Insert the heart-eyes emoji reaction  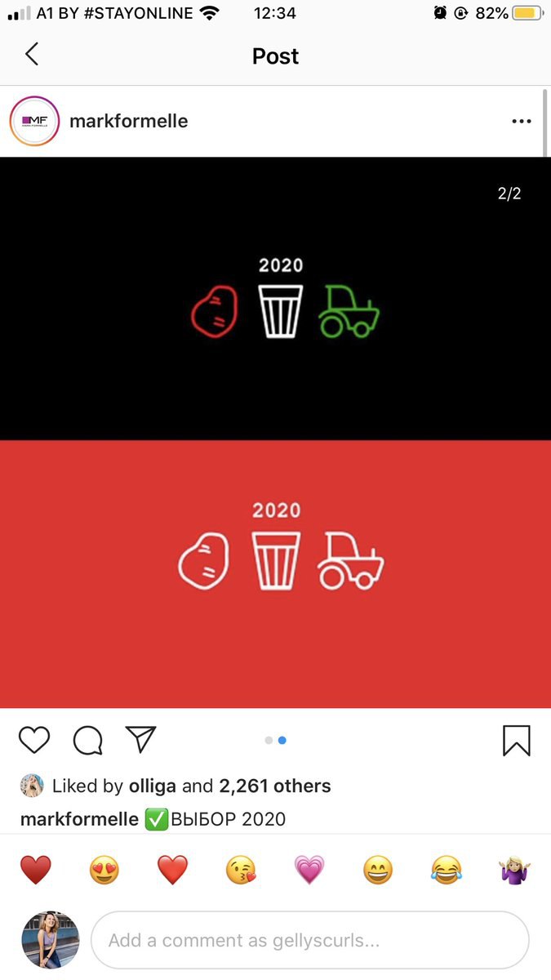(104, 870)
